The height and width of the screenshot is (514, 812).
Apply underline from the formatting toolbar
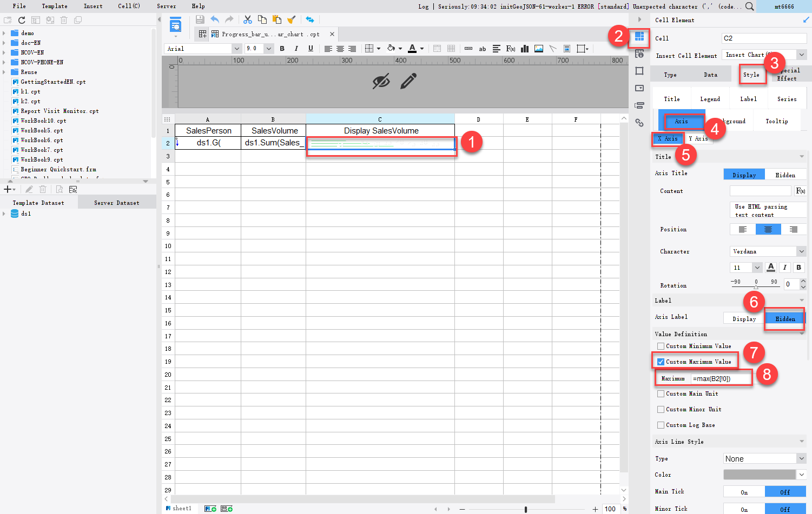(x=311, y=49)
